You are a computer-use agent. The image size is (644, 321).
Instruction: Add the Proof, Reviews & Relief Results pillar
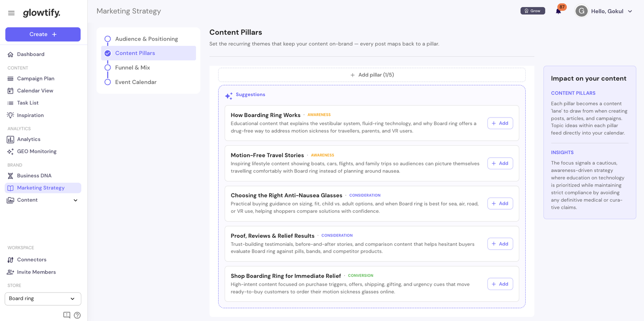[x=500, y=244]
